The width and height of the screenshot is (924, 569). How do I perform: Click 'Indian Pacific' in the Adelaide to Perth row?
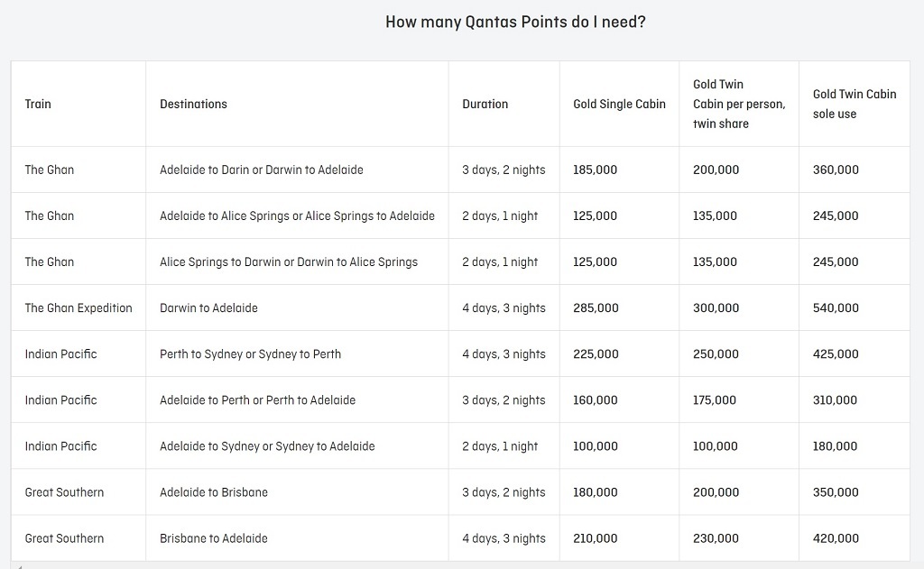[60, 400]
